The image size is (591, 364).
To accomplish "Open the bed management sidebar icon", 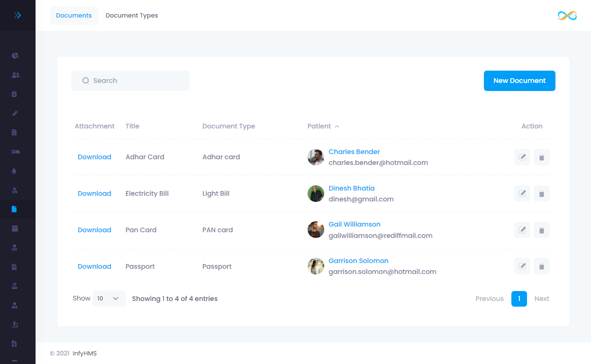I will (15, 152).
